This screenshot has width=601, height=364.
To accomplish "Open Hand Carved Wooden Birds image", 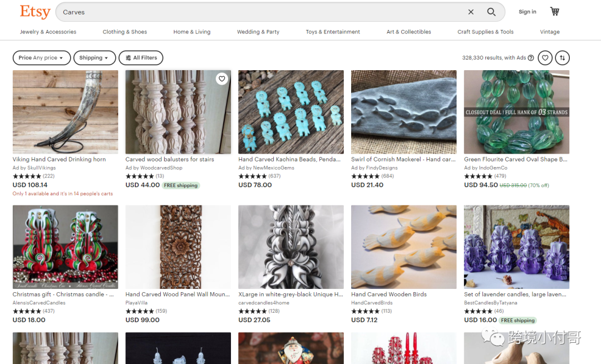I will [x=403, y=247].
